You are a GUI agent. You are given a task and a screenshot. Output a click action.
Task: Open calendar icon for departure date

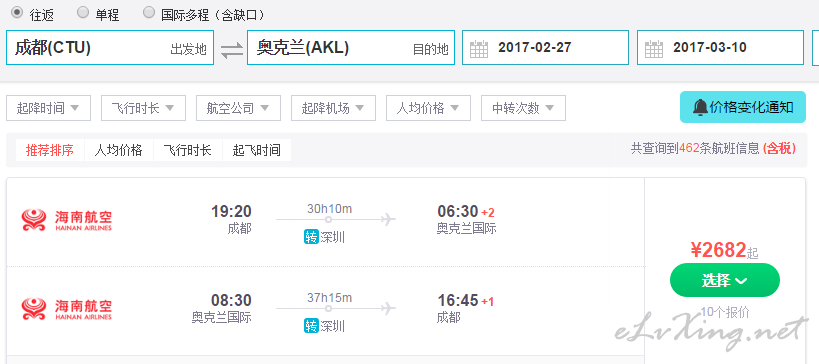pos(479,49)
